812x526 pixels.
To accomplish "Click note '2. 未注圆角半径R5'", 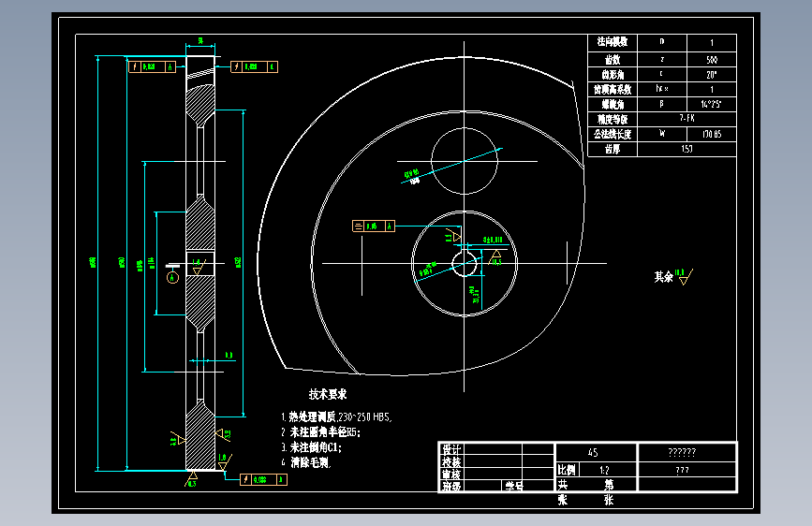I will (x=320, y=431).
